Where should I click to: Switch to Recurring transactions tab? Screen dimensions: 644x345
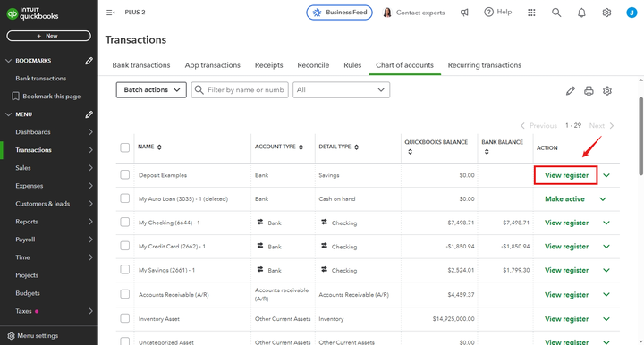(x=484, y=65)
